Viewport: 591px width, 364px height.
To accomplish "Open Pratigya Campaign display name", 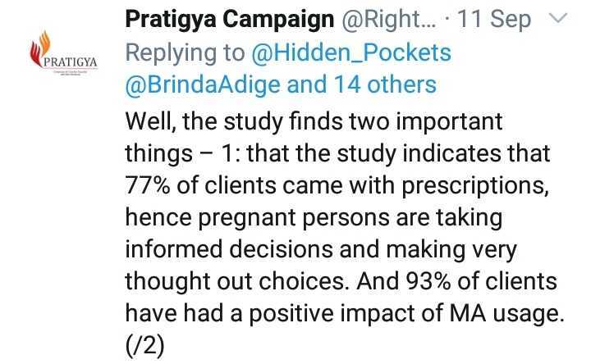I will pyautogui.click(x=230, y=20).
